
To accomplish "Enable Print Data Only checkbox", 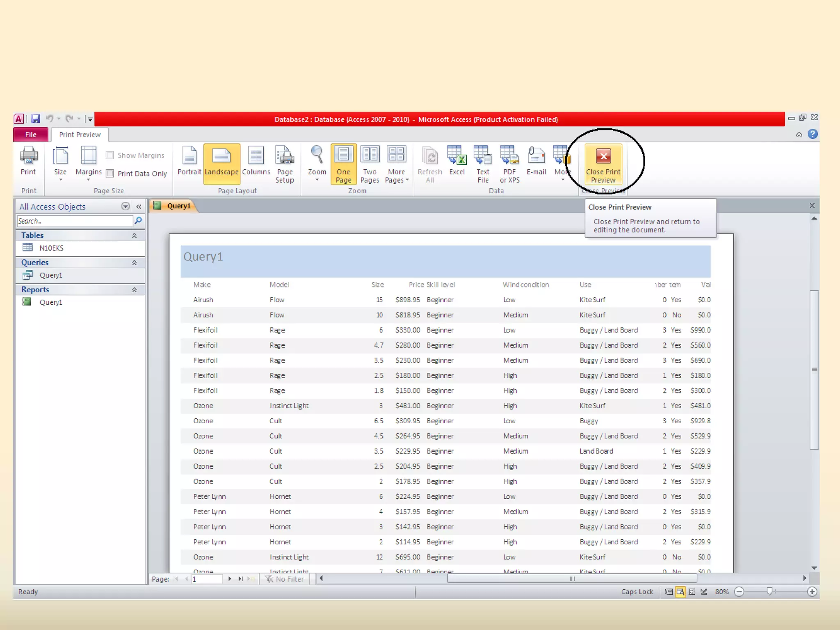I will (110, 173).
